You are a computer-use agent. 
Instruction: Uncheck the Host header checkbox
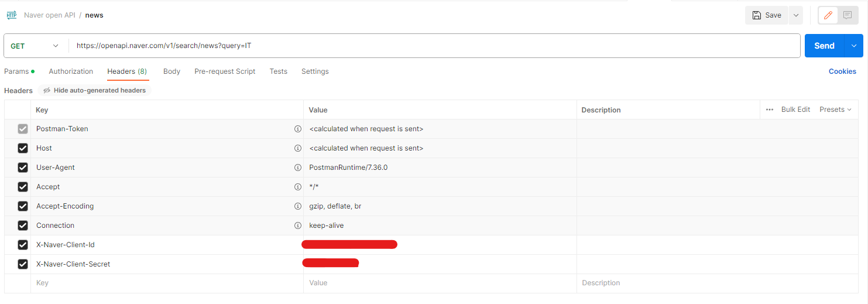click(x=23, y=148)
